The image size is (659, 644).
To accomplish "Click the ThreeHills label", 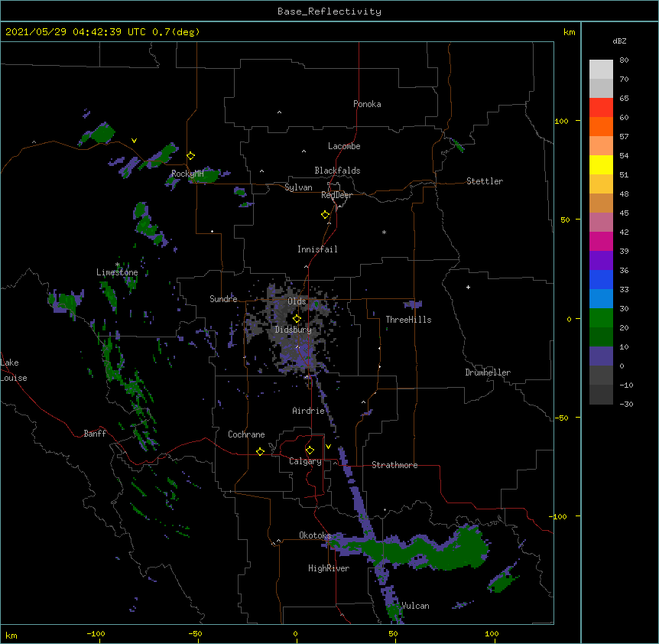I will (x=408, y=320).
